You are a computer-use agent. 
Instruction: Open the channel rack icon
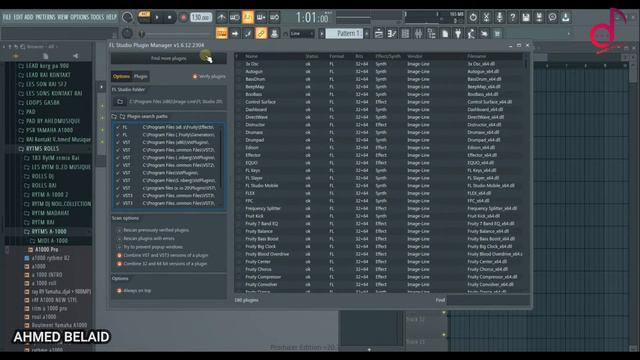tap(405, 33)
